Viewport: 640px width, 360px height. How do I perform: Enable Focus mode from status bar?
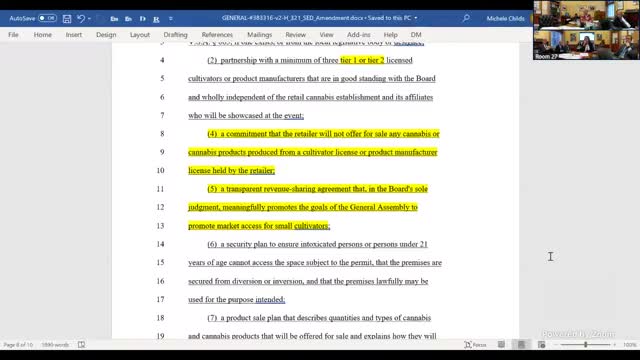point(476,345)
